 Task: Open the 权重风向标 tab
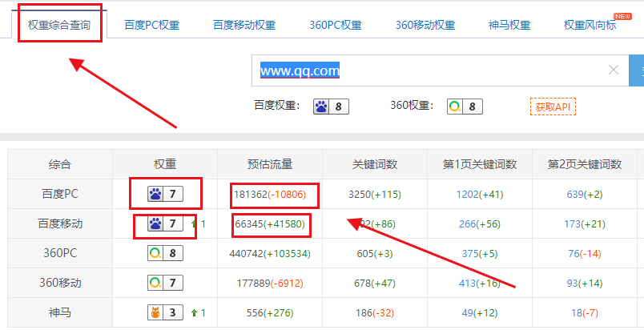coord(590,25)
